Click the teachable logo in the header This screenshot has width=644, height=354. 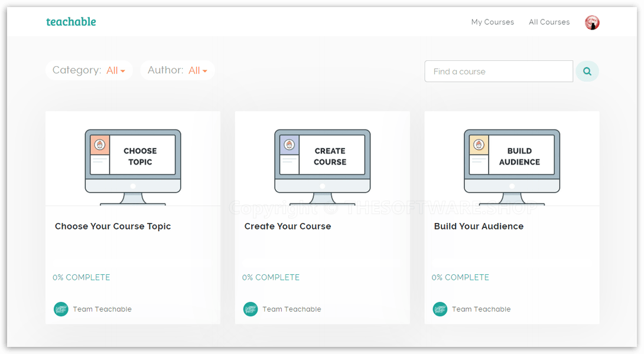click(x=70, y=21)
